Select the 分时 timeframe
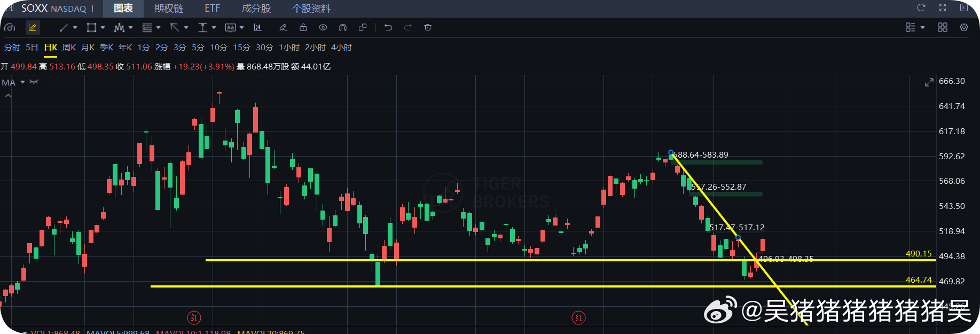Screen dimensions: 980x334 pyautogui.click(x=12, y=48)
